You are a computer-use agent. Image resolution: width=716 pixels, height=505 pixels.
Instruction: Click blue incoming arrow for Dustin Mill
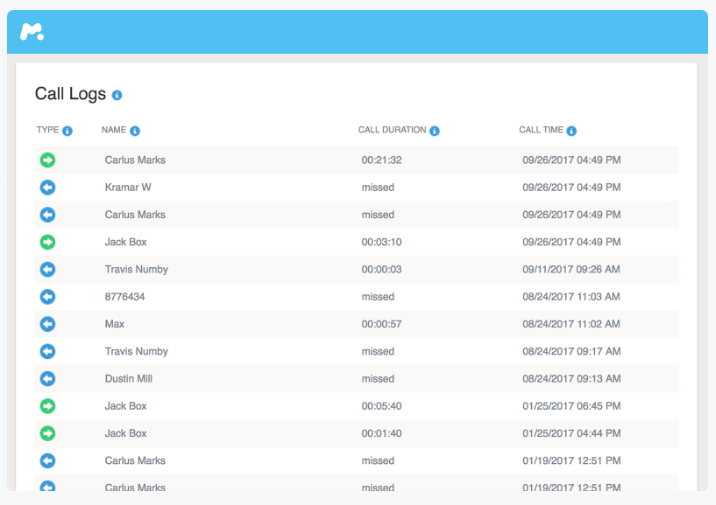(47, 379)
